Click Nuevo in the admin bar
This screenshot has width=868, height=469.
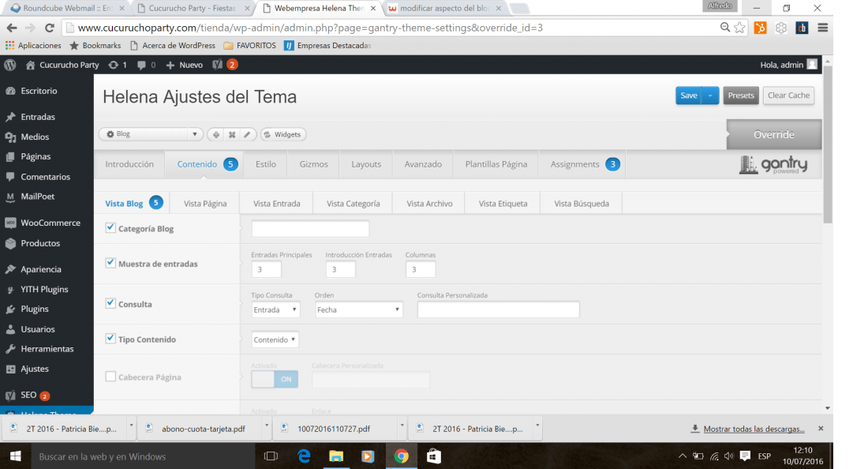pyautogui.click(x=185, y=65)
